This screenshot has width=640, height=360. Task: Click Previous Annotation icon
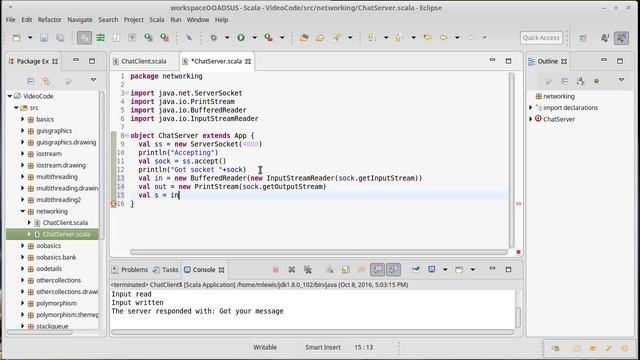(x=399, y=38)
